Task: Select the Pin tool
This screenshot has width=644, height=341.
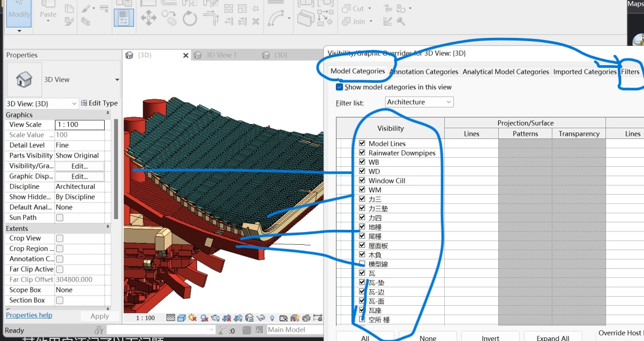Action: [257, 8]
